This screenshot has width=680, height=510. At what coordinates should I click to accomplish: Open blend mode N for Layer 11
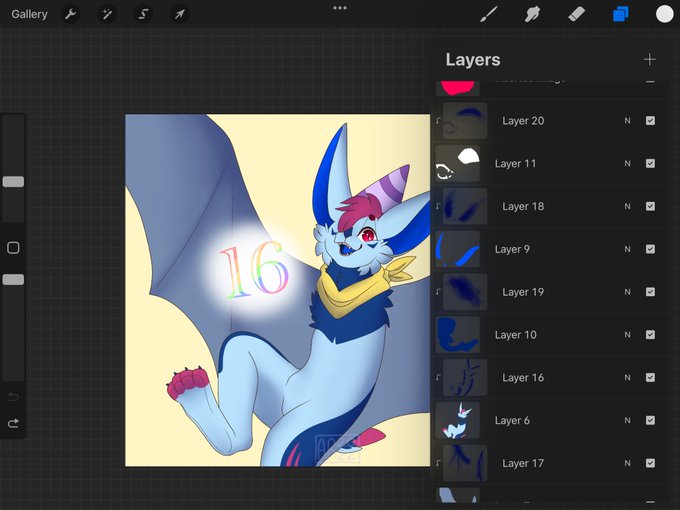tap(628, 163)
